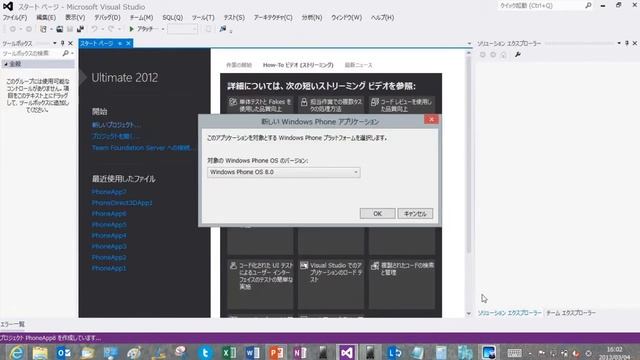Open the Solution Explorer panel options dropdown arrow
Viewport: 640px width, 360px height.
[619, 43]
